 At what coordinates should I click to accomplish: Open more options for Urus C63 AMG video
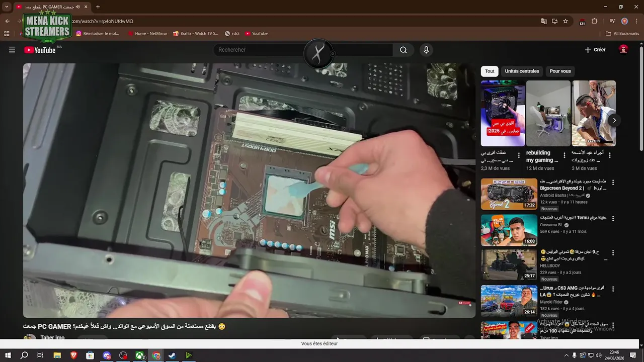[x=613, y=289]
